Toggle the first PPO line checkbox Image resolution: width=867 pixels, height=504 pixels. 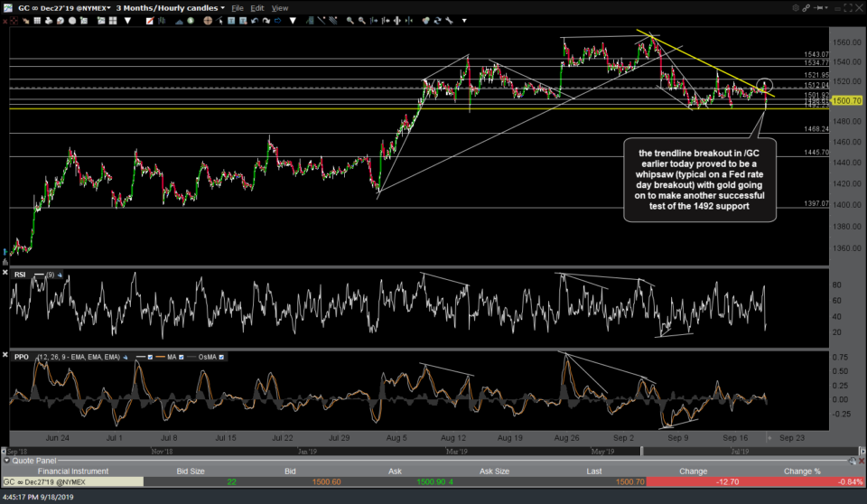click(x=151, y=357)
